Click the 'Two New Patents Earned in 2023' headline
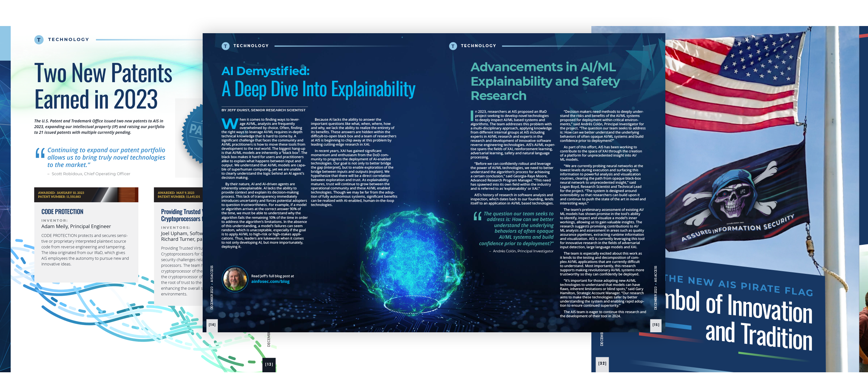This screenshot has height=390, width=868. point(103,86)
